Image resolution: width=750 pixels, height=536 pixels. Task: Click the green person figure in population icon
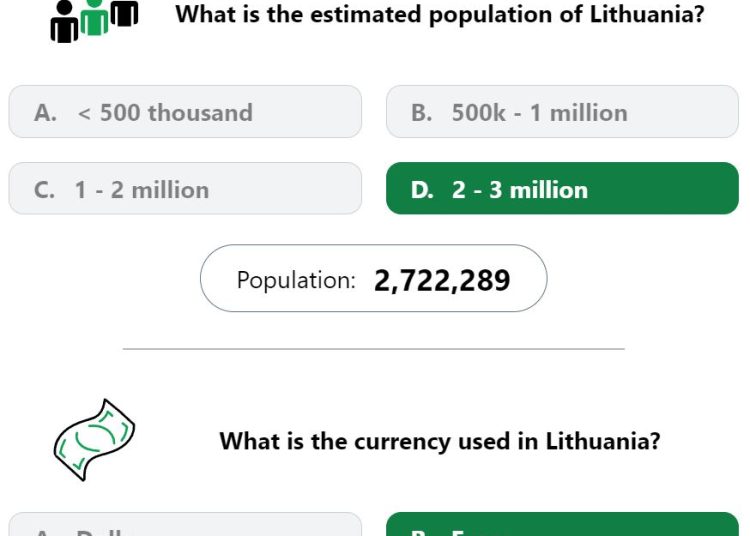(94, 18)
